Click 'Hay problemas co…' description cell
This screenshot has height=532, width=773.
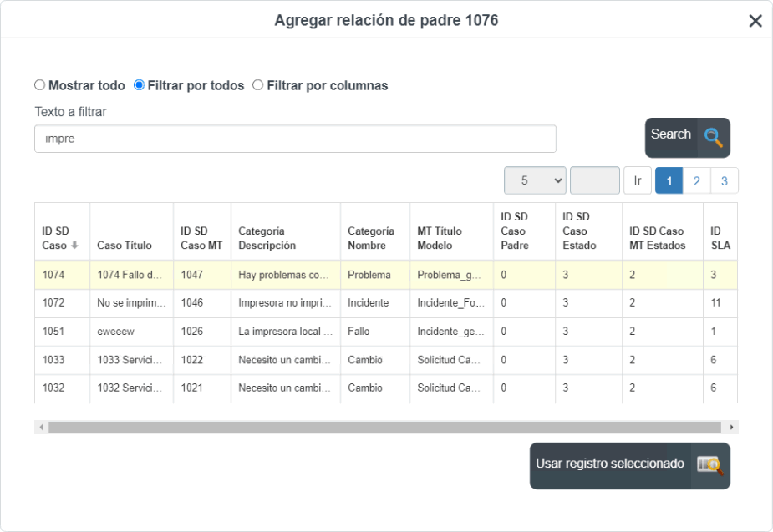pyautogui.click(x=286, y=275)
